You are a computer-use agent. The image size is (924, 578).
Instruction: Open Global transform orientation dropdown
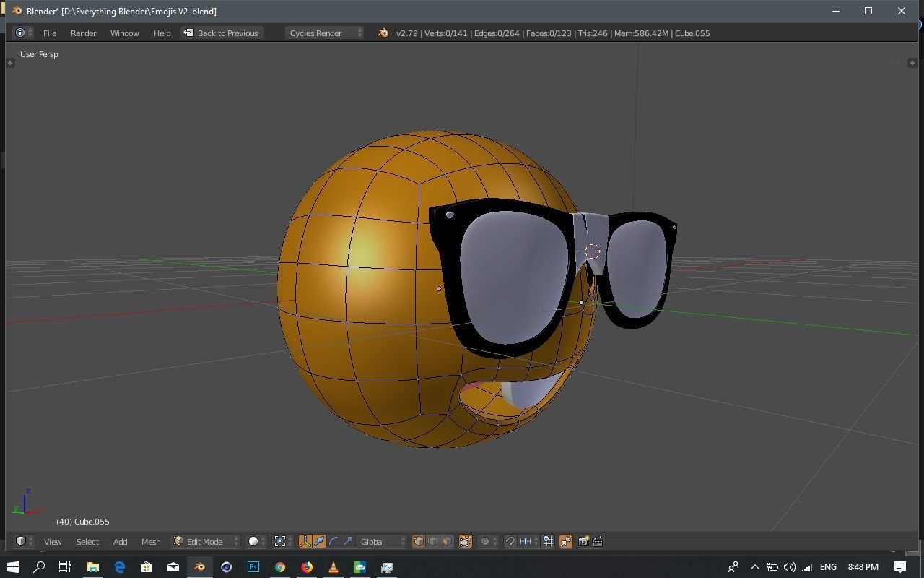point(383,541)
